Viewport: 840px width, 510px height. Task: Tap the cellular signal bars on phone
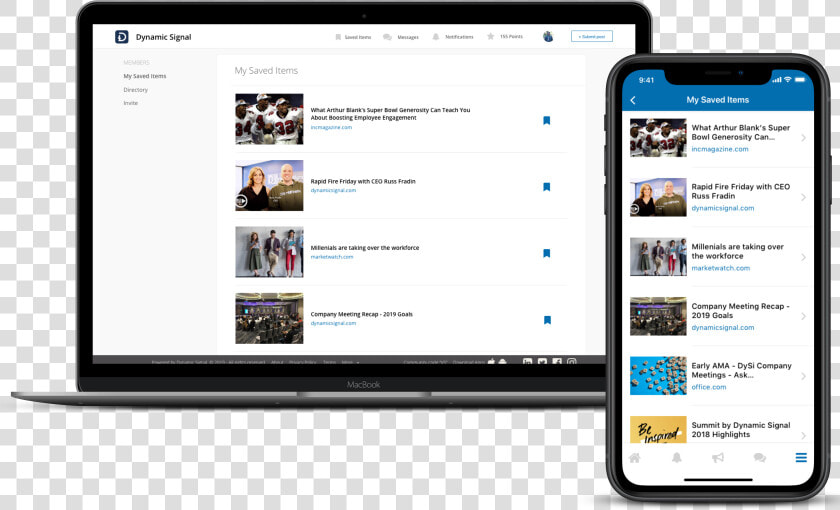(777, 80)
